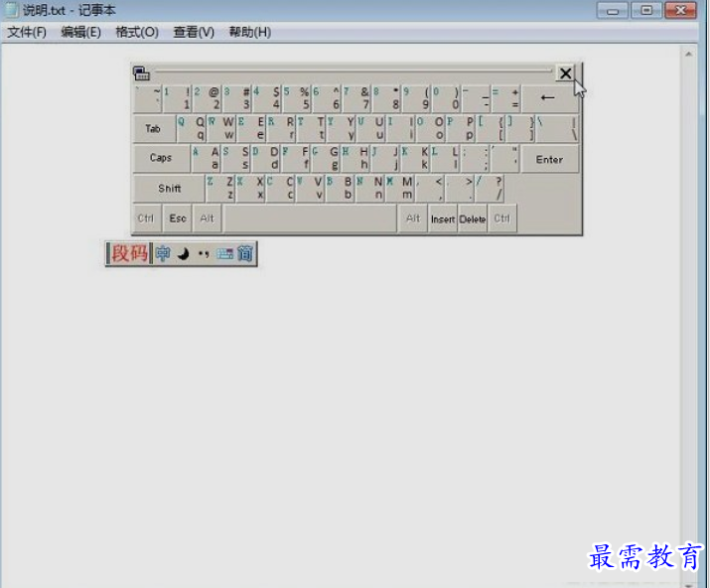Close the soft keyboard with X
The height and width of the screenshot is (588, 710).
[x=565, y=73]
